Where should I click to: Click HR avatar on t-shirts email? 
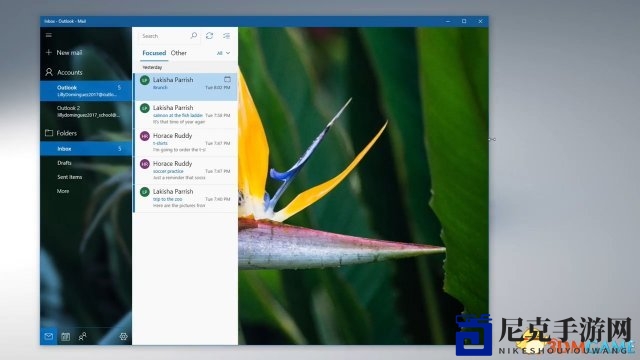tap(144, 136)
